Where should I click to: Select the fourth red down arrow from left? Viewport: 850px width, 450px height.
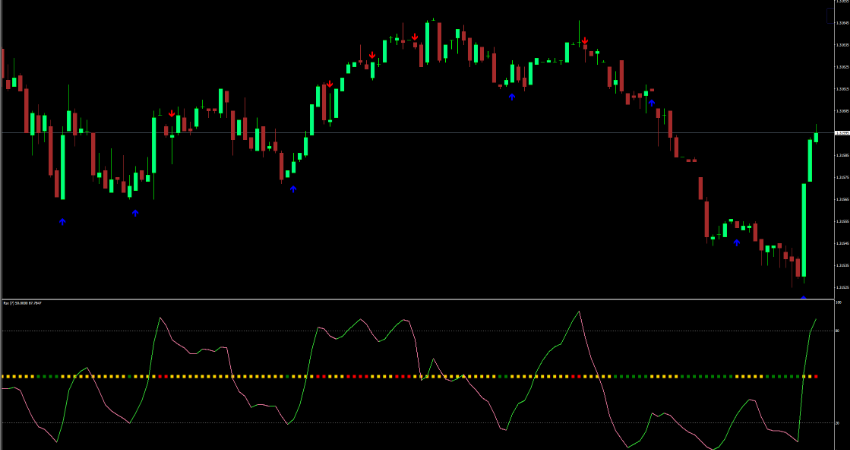415,37
